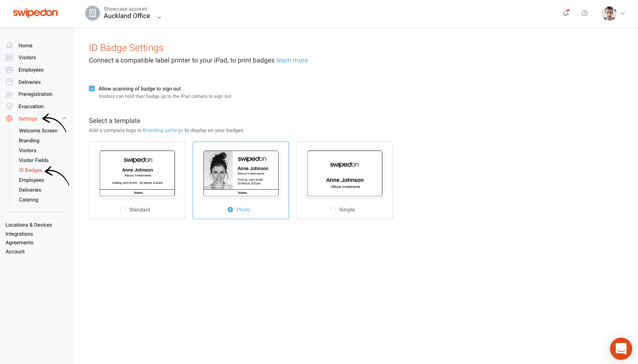Click the Showcase account label

pyautogui.click(x=126, y=9)
